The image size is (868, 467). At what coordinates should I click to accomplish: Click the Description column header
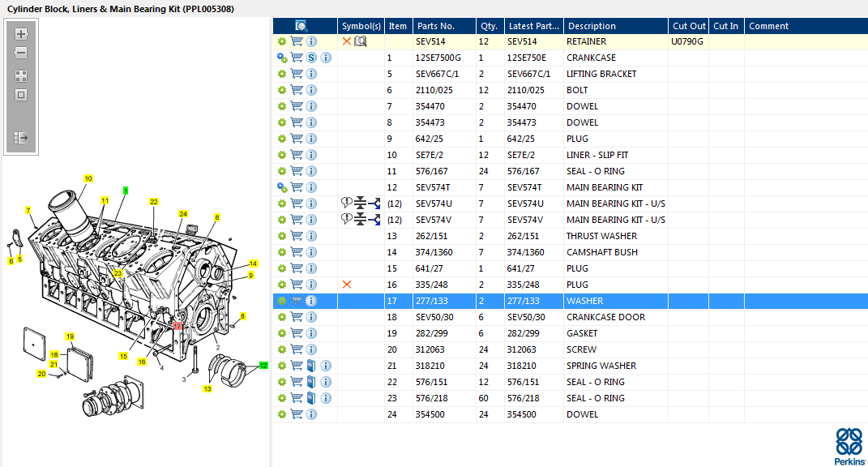click(x=616, y=26)
